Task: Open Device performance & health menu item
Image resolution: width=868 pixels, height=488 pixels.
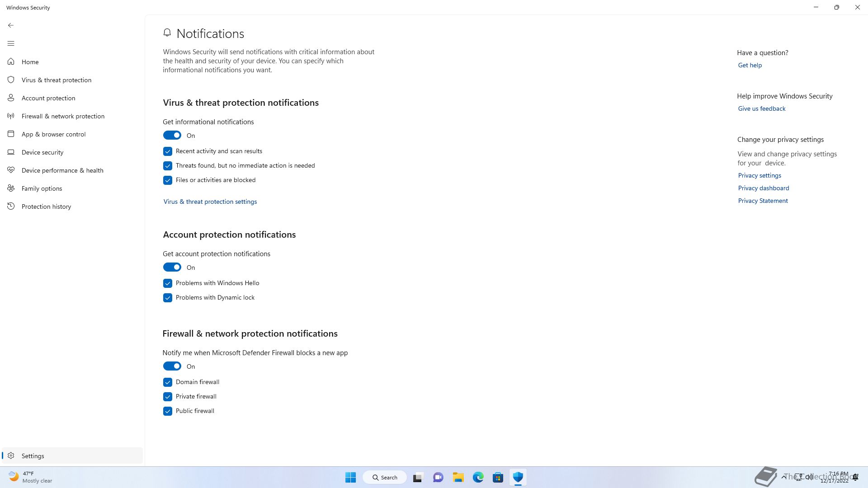Action: pos(72,170)
